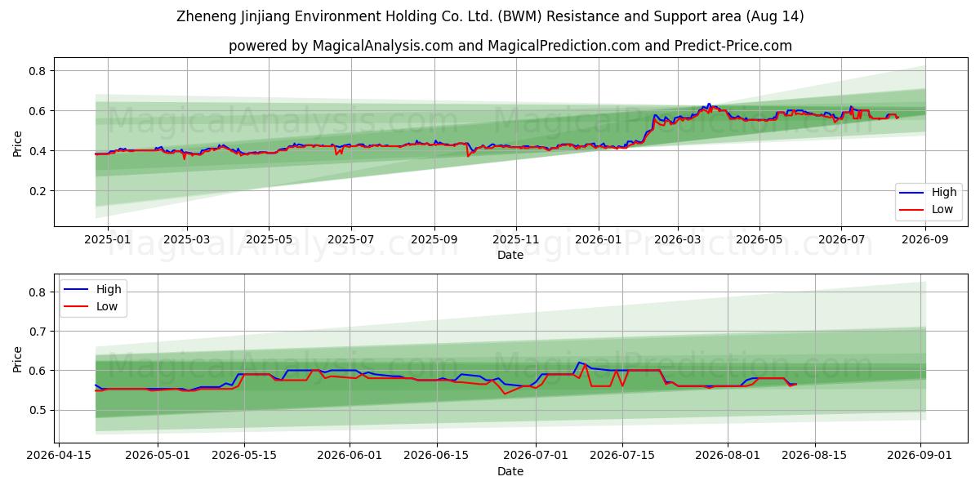Image resolution: width=980 pixels, height=490 pixels.
Task: Click the '2025-09' tick label
Action: pos(434,240)
